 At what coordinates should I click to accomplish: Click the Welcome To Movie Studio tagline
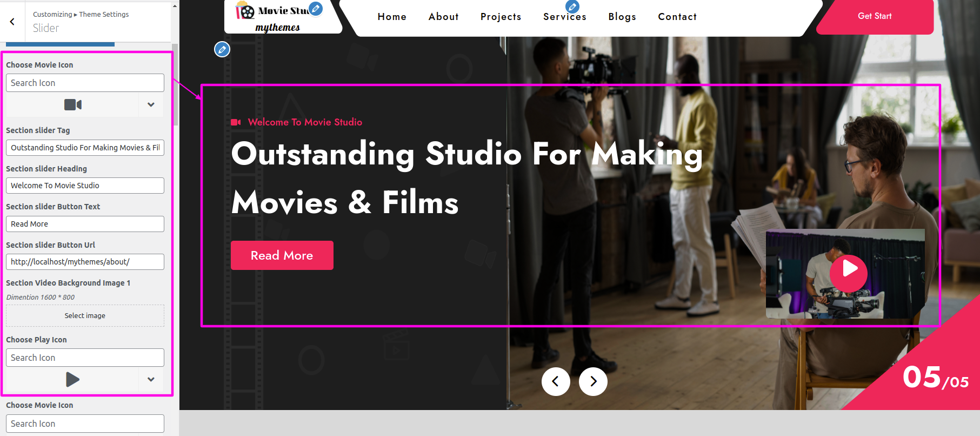pyautogui.click(x=305, y=122)
